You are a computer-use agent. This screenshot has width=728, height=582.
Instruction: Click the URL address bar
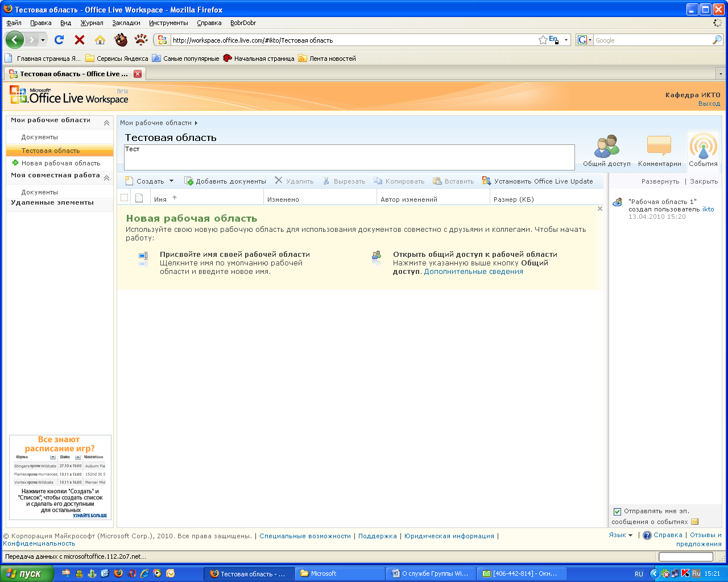point(354,40)
